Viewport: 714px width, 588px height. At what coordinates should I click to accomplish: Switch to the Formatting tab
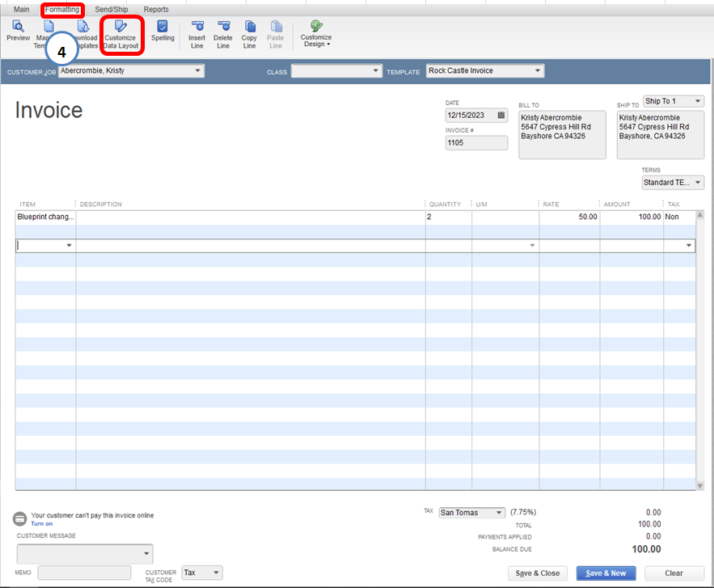[62, 9]
